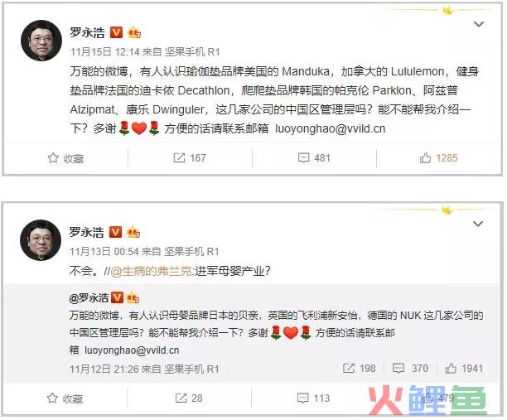
Task: Click the repost icon showing 198
Action: (349, 368)
